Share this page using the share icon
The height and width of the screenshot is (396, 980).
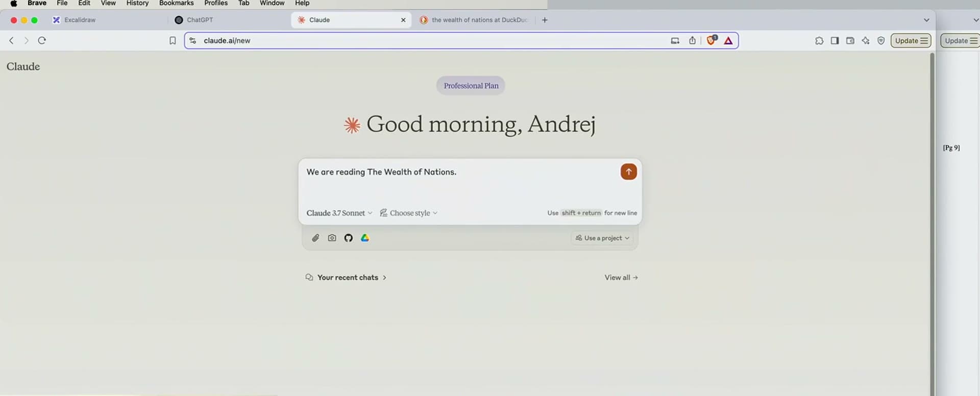pos(692,40)
